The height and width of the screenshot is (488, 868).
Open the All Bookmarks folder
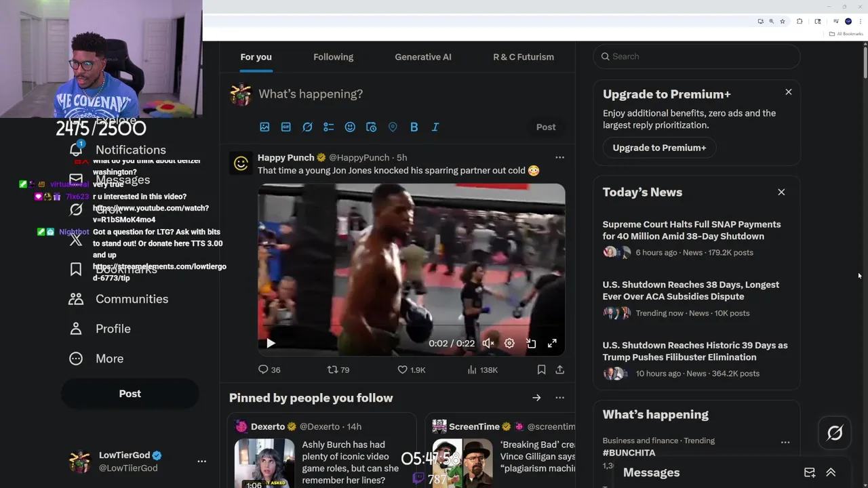coord(846,34)
